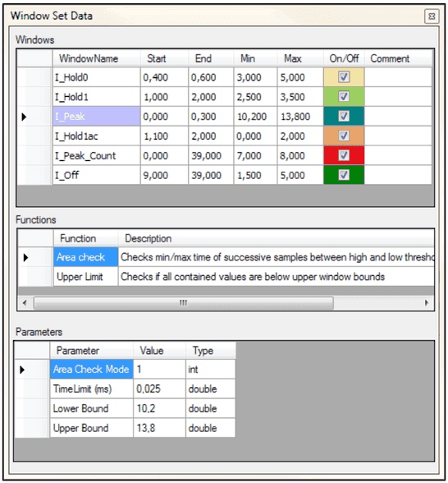Click the TimeLimit double type cell
Viewport: 448px width, 483px height.
210,389
